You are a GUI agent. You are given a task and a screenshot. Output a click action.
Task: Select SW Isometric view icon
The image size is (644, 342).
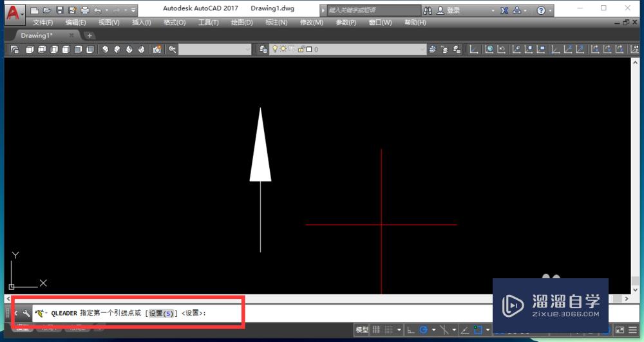click(x=105, y=49)
